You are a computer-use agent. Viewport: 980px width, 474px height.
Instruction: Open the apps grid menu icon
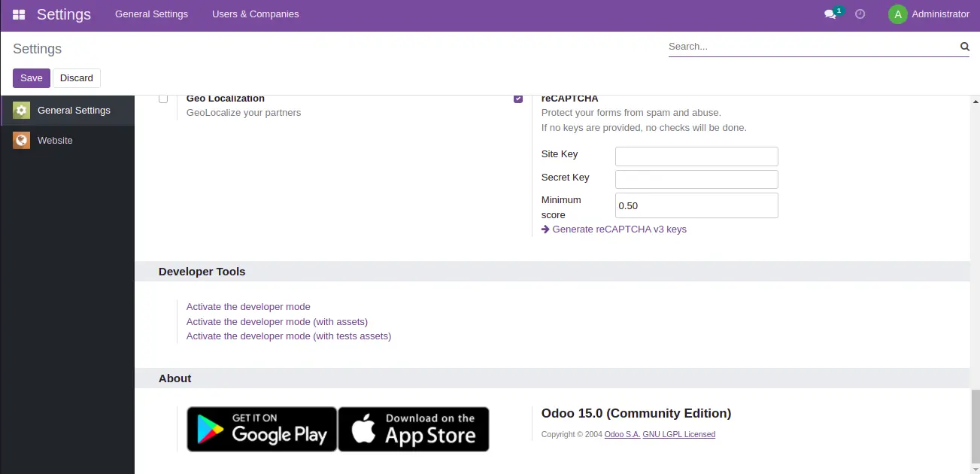point(19,14)
